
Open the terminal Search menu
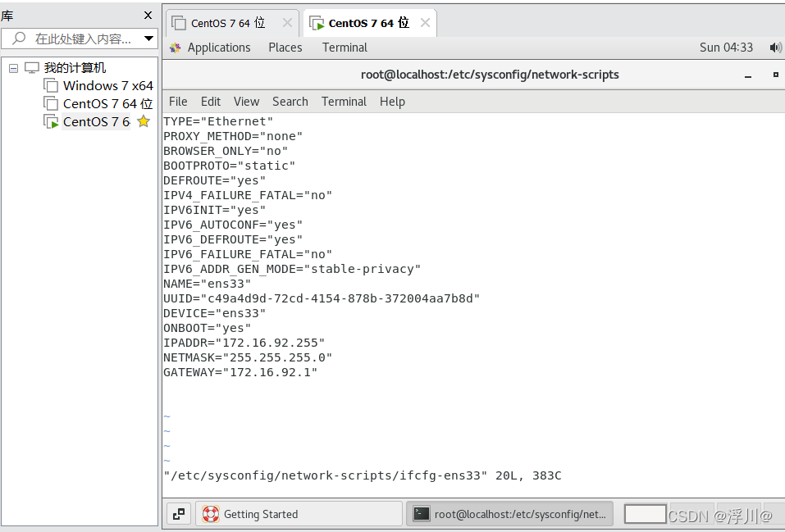pyautogui.click(x=290, y=102)
